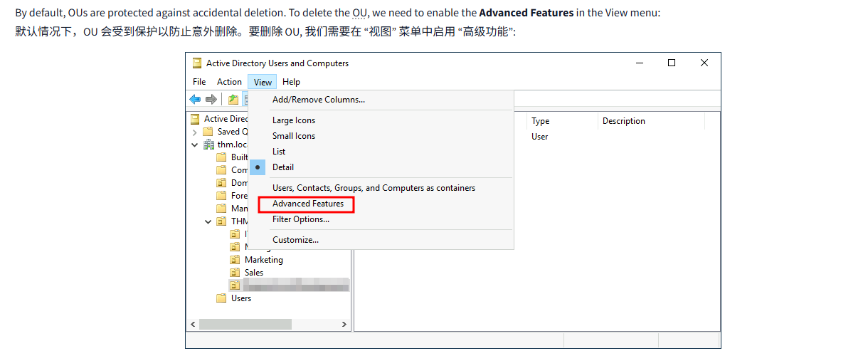Click the OU icon of the blurred tree row
The width and height of the screenshot is (868, 356).
(x=235, y=286)
